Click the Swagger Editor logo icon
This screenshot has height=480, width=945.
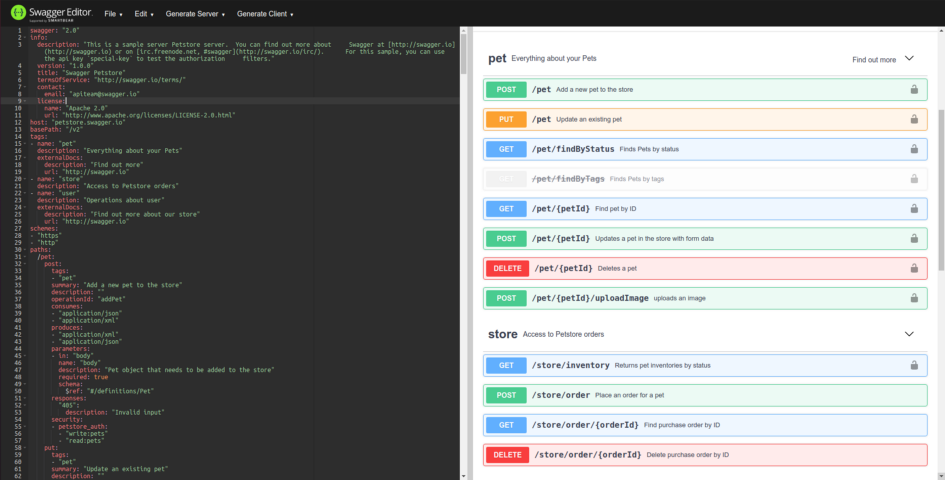(18, 13)
